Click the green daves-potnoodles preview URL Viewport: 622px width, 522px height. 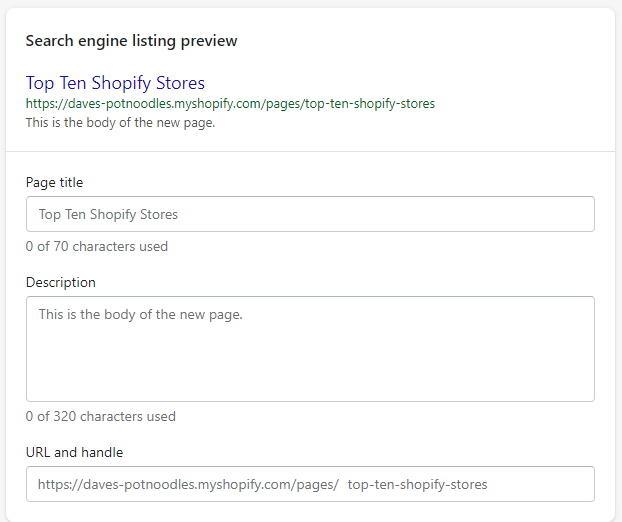[230, 104]
